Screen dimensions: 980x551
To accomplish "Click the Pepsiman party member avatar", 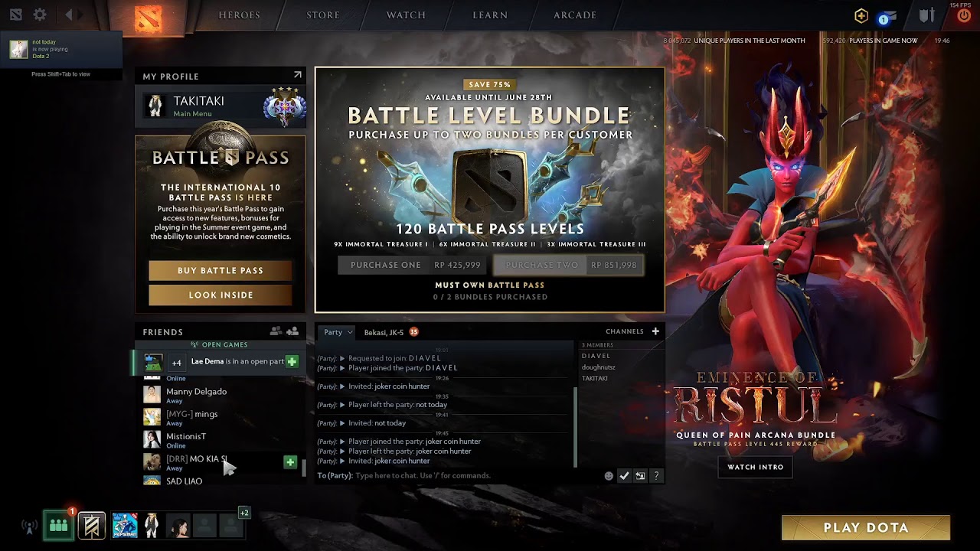I will [x=125, y=526].
